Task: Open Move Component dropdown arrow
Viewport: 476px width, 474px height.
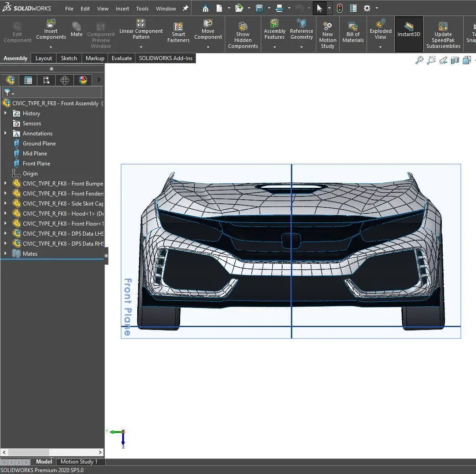Action: click(208, 47)
